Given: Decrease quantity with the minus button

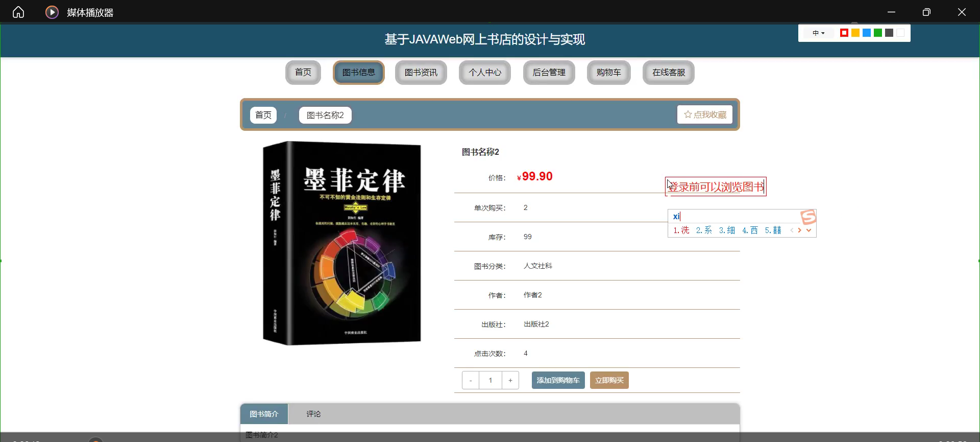Looking at the screenshot, I should pos(471,380).
